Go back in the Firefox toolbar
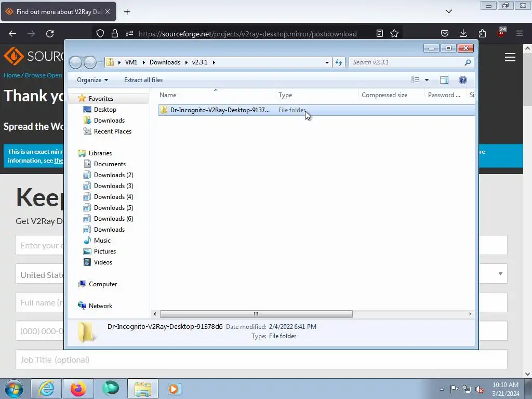 (x=12, y=34)
